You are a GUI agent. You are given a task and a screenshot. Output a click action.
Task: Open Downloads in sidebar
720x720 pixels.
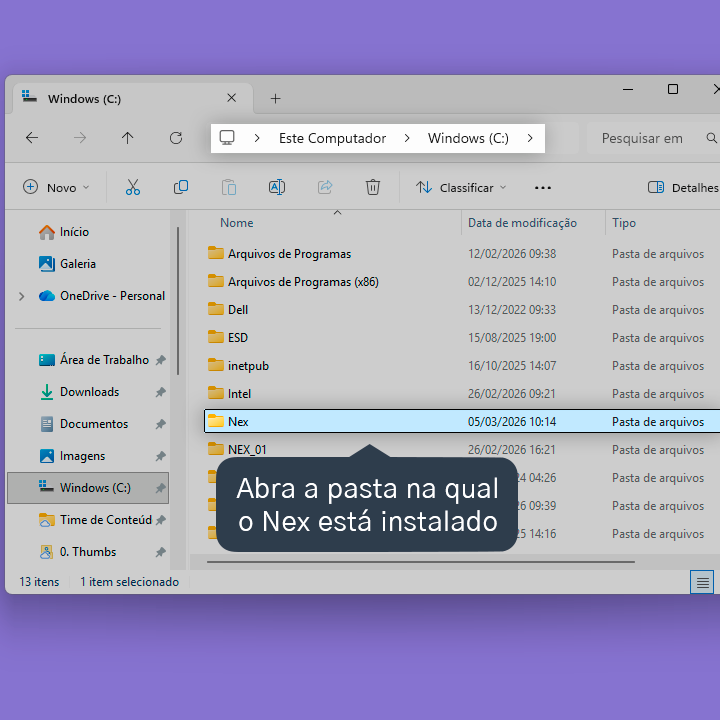click(x=79, y=392)
